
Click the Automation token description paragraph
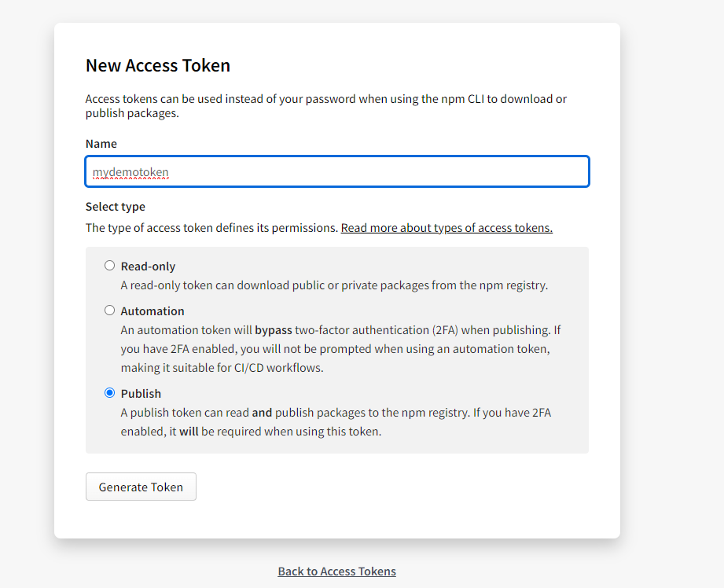click(x=340, y=349)
